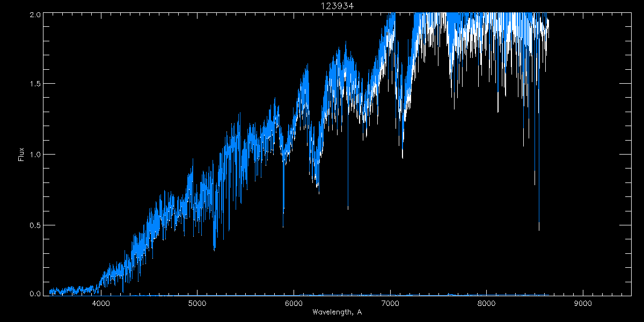The height and width of the screenshot is (322, 644).
Task: Click the 7000 wavelength tick label
Action: click(x=390, y=303)
